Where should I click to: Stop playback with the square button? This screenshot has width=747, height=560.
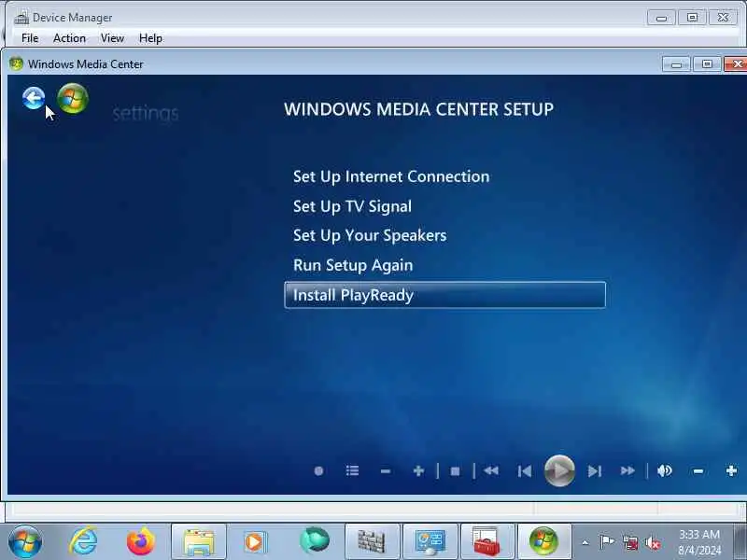click(x=455, y=471)
